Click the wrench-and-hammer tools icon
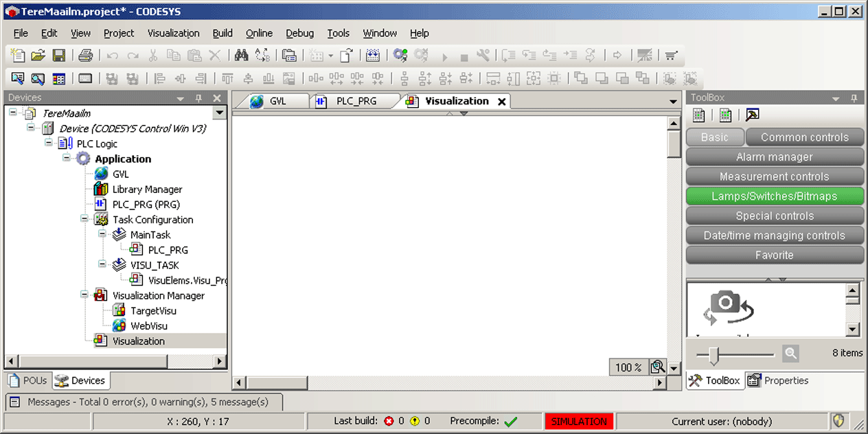The width and height of the screenshot is (868, 434). (x=483, y=56)
